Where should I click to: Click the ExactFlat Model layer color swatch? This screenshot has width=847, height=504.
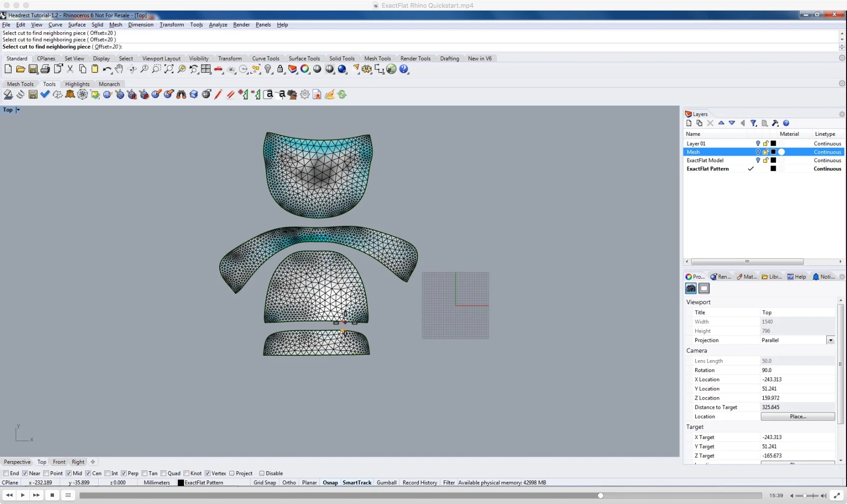point(773,160)
